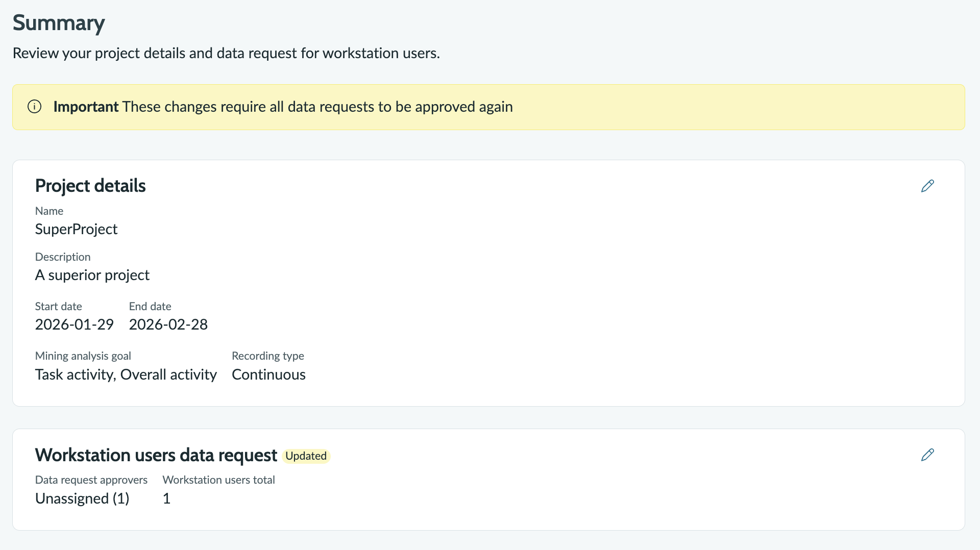The height and width of the screenshot is (550, 980).
Task: Click the Important approval warning message
Action: 283,107
